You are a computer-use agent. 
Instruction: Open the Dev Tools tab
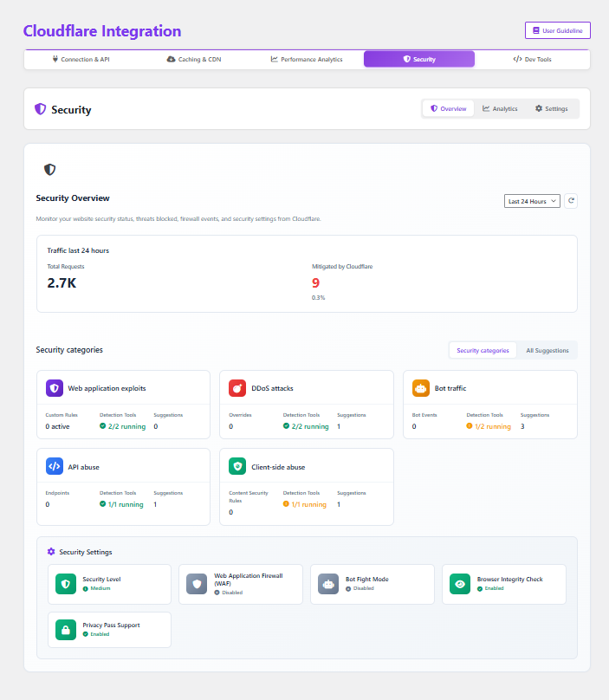coord(532,59)
